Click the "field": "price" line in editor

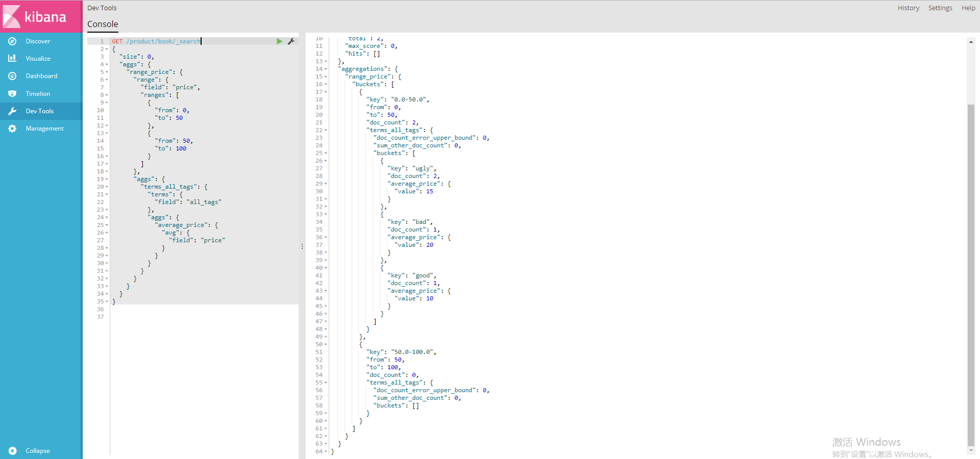[x=171, y=87]
